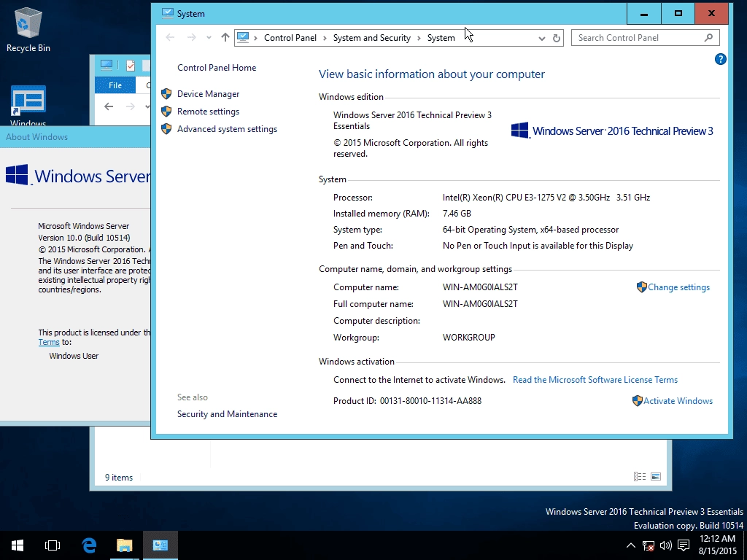Click the help question mark icon

tap(720, 59)
